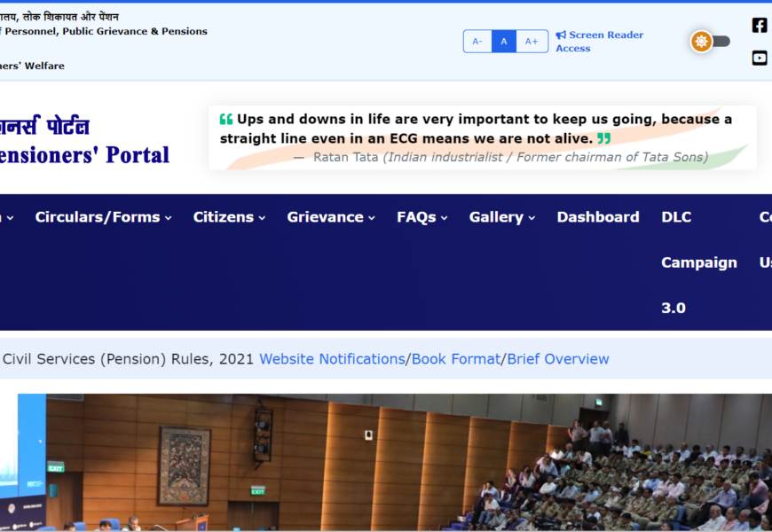Open the Facebook page icon

(x=760, y=25)
